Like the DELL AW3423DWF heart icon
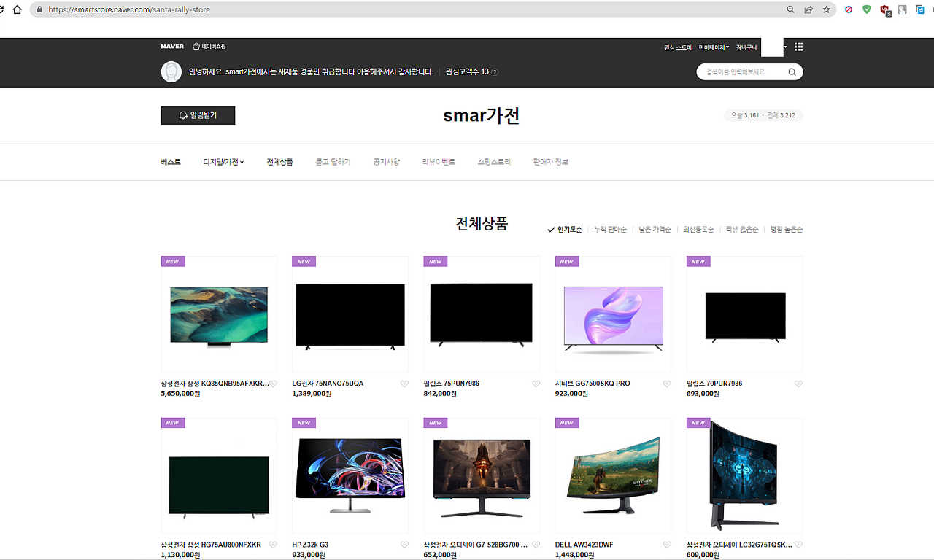The width and height of the screenshot is (934, 560). pos(667,545)
